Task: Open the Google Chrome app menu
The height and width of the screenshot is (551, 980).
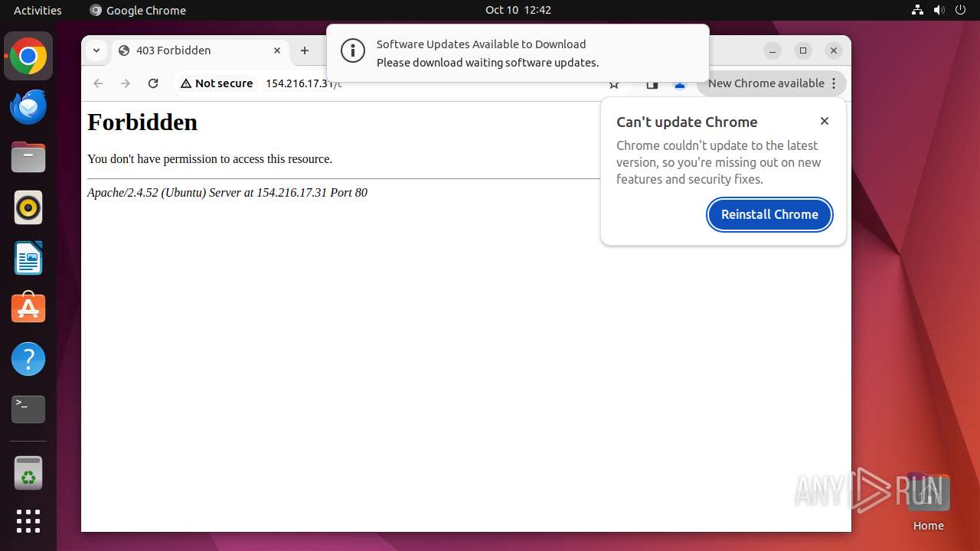Action: (138, 10)
